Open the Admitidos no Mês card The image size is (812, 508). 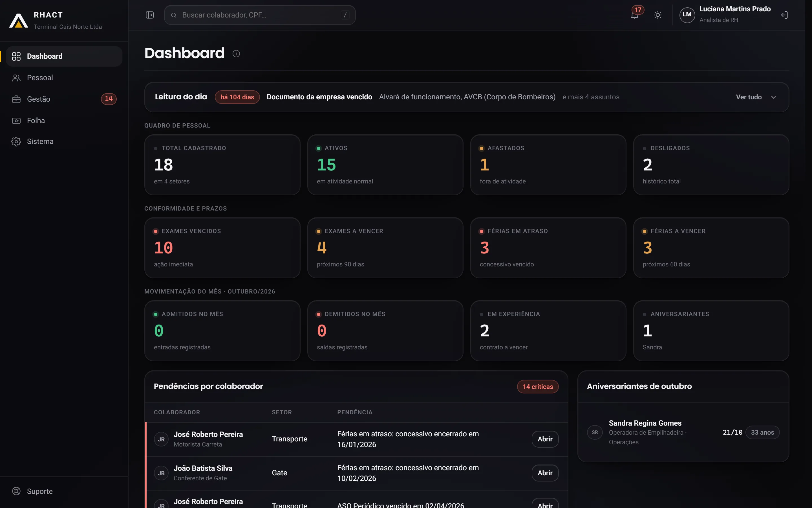pos(222,331)
